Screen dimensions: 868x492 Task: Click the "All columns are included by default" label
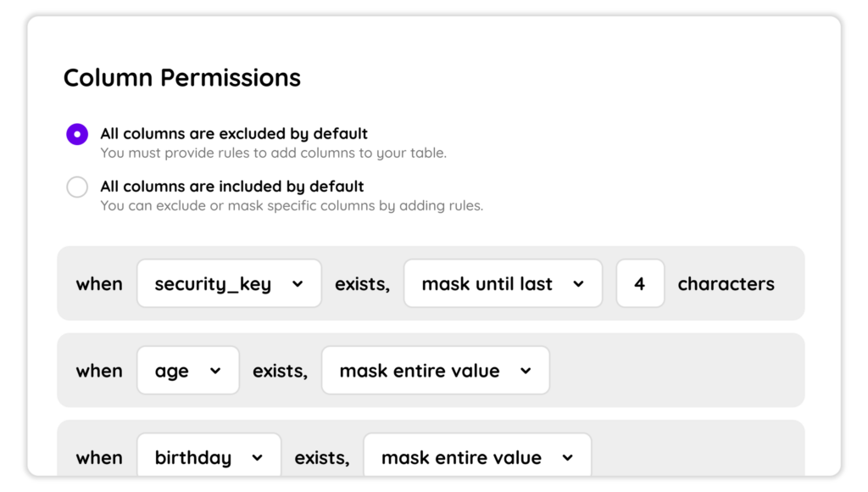click(231, 187)
